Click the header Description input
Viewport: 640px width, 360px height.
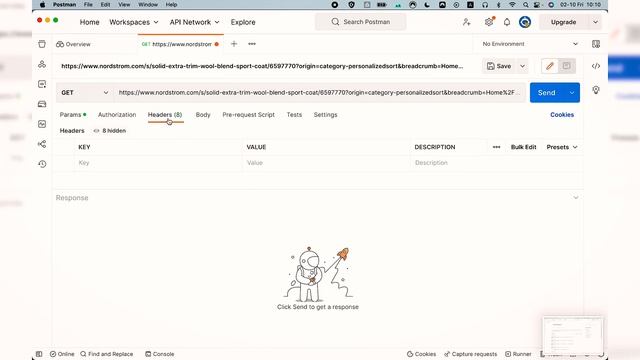tap(496, 162)
